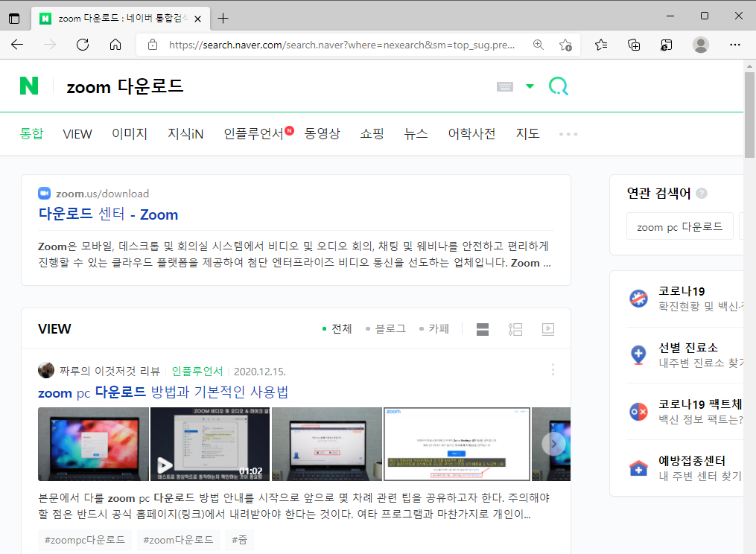
Task: Switch to the VIEW search tab
Action: pos(77,134)
